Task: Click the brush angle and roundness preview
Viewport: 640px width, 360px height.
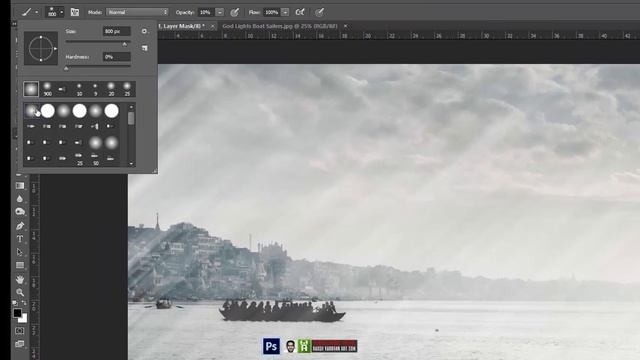Action: [41, 49]
